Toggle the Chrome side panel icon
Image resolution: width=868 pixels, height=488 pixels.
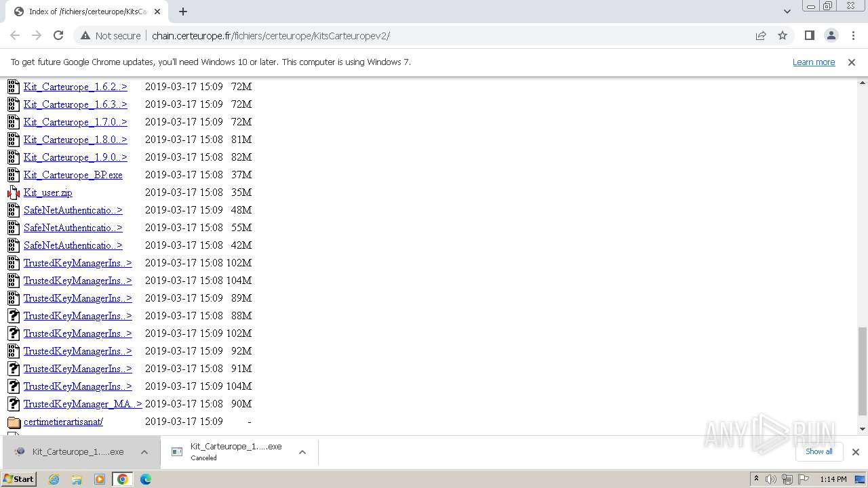[x=809, y=35]
